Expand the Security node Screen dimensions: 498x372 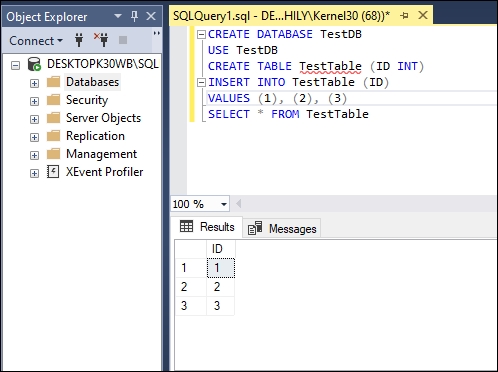coord(34,101)
